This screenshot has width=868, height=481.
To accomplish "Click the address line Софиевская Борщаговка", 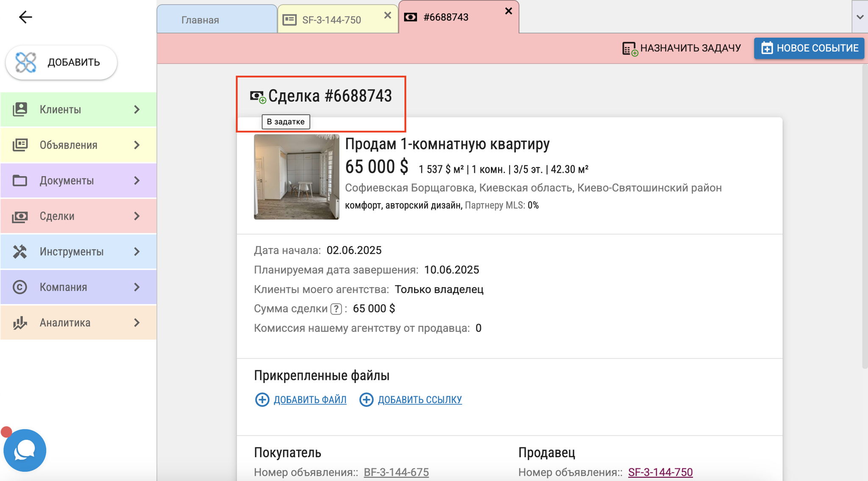I will click(x=533, y=188).
